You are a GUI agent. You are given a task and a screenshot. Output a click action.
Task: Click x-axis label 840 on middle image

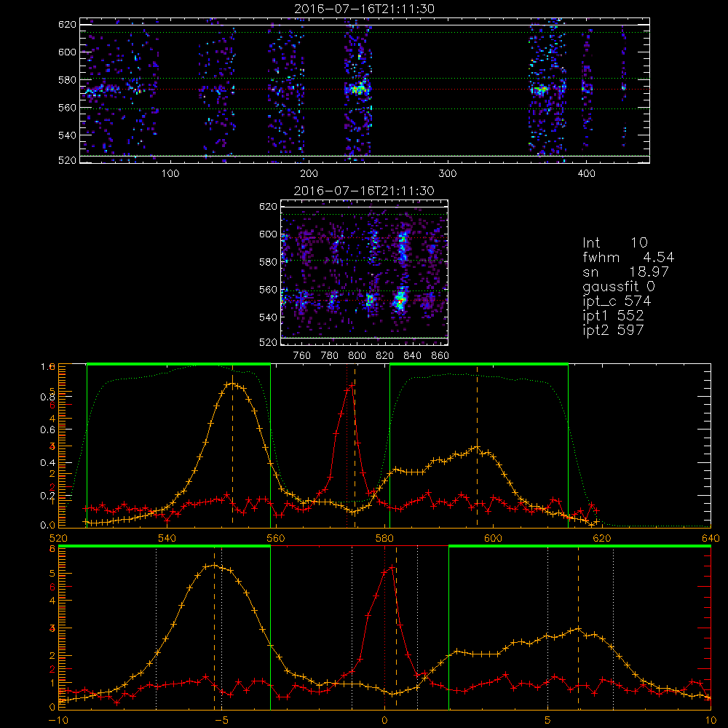[x=412, y=356]
